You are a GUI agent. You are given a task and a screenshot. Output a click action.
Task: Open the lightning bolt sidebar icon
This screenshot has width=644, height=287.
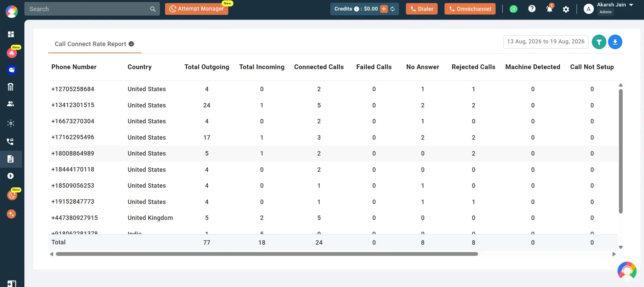(x=11, y=176)
